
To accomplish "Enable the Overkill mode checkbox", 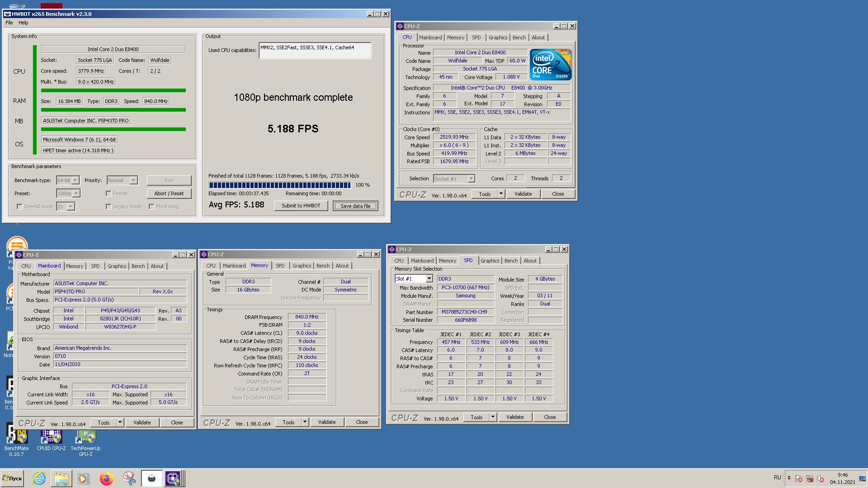I will click(x=19, y=206).
